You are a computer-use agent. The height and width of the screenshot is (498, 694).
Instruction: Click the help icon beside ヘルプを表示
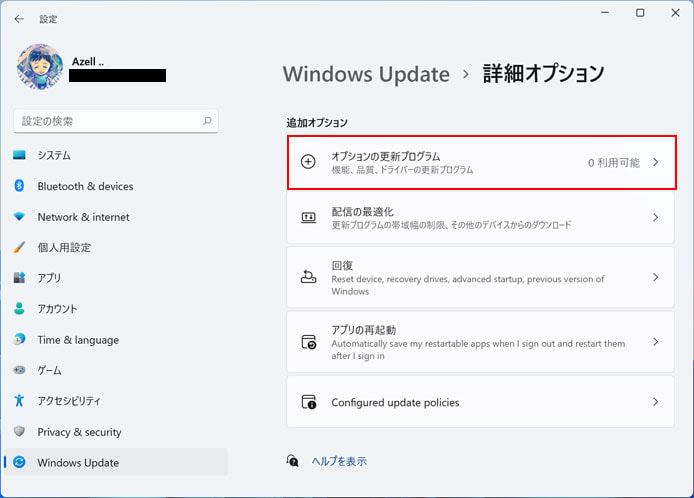coord(293,461)
